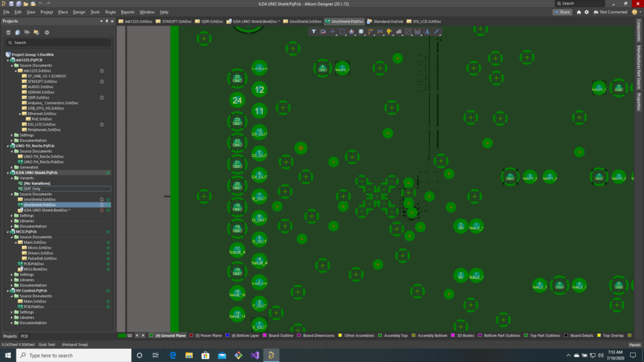Toggle the Projects panel pin button
644x362 pixels.
click(106, 21)
